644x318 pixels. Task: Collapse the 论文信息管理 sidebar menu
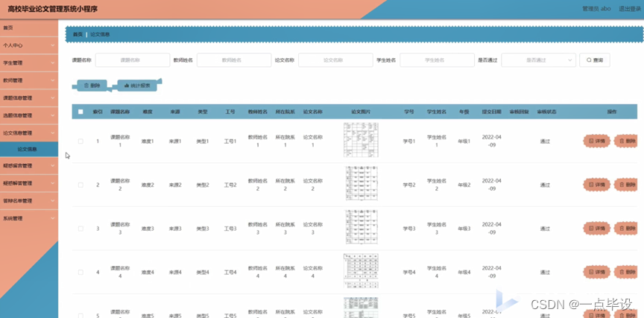29,133
